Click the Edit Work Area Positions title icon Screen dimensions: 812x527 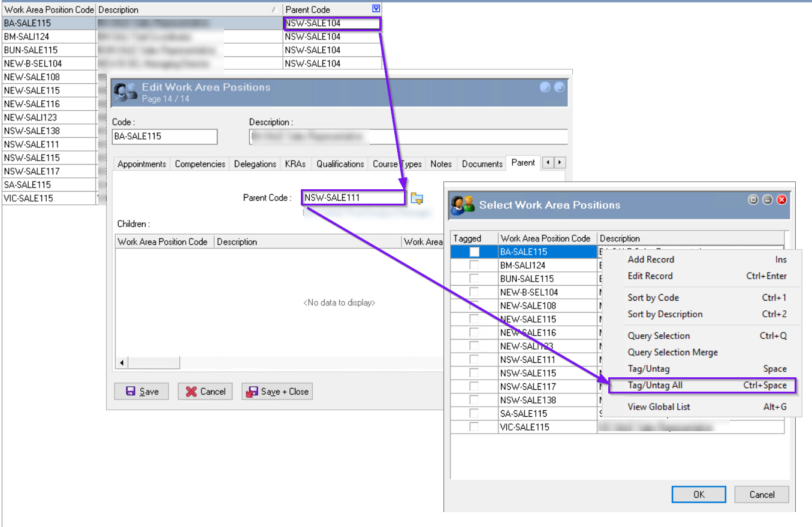125,92
